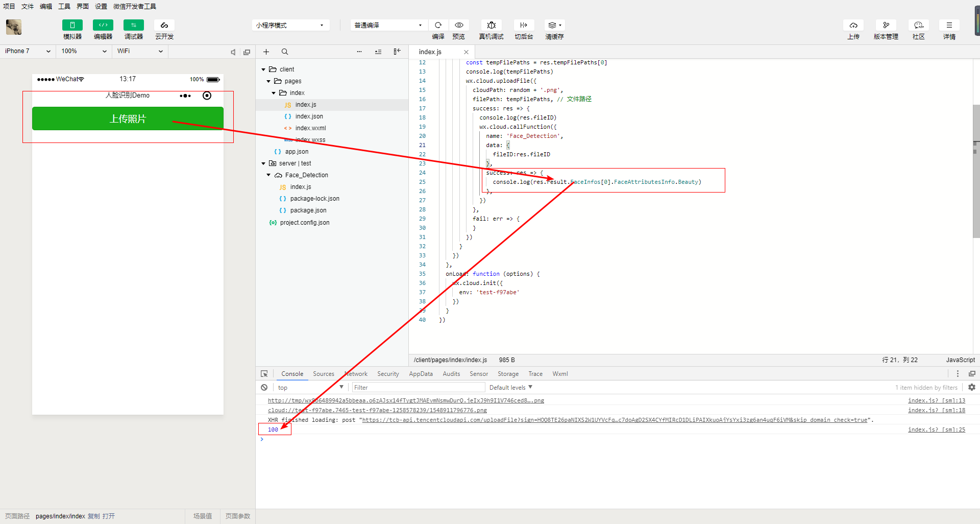Viewport: 980px width, 524px height.
Task: Open the cloud:// png file link in console
Action: tap(377, 410)
